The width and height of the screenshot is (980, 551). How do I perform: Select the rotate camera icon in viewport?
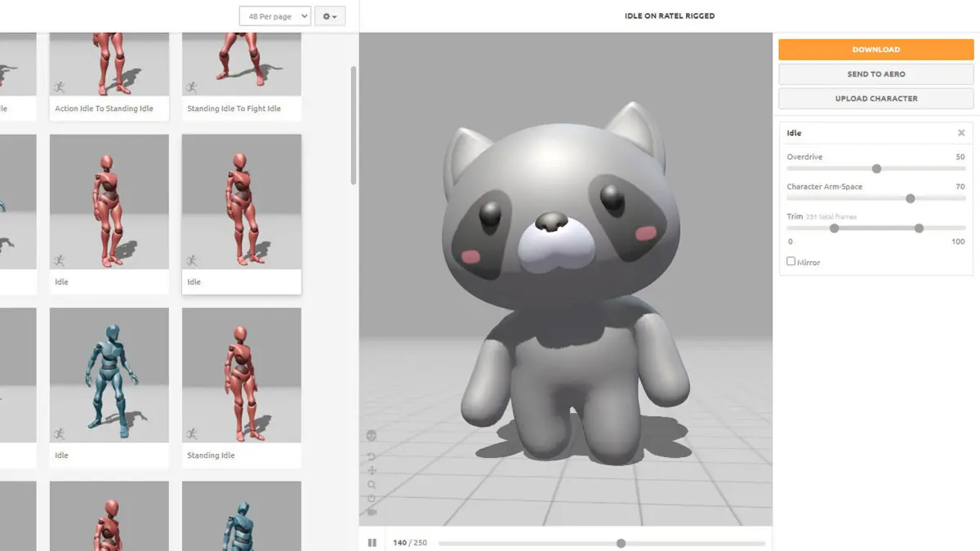pos(372,456)
